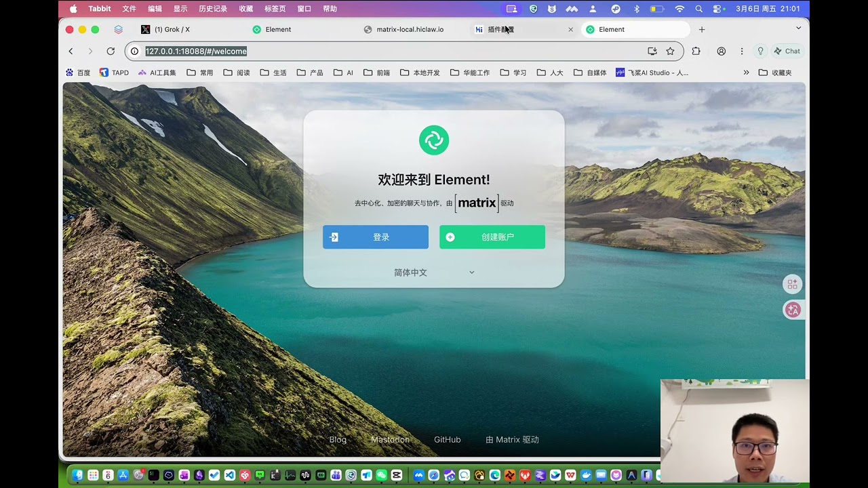Open the 飞桨AI Studio bookmark
This screenshot has height=488, width=868.
pyautogui.click(x=652, y=73)
